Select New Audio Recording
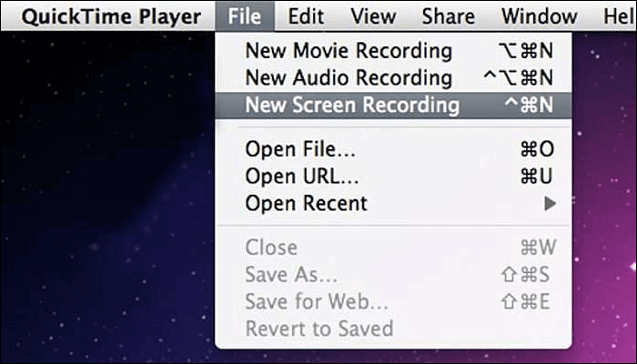637x364 pixels. tap(349, 77)
